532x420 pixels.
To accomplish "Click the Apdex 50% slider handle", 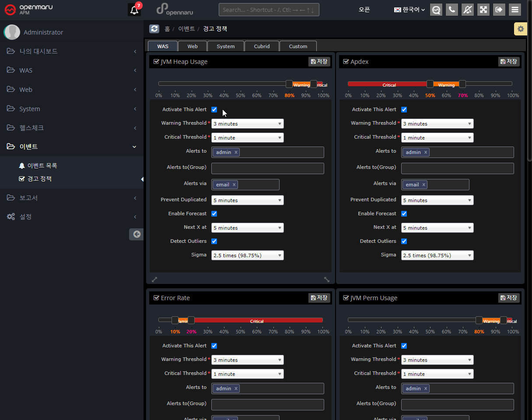I will [430, 84].
